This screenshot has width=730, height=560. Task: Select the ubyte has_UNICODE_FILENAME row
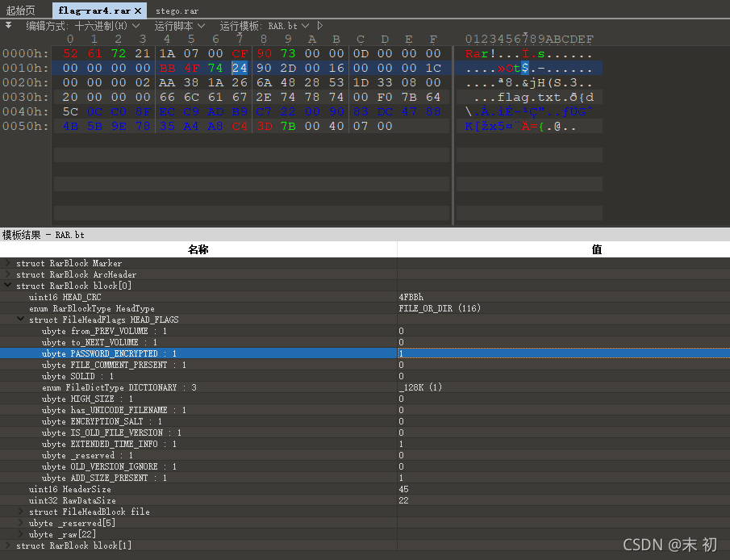click(x=365, y=410)
